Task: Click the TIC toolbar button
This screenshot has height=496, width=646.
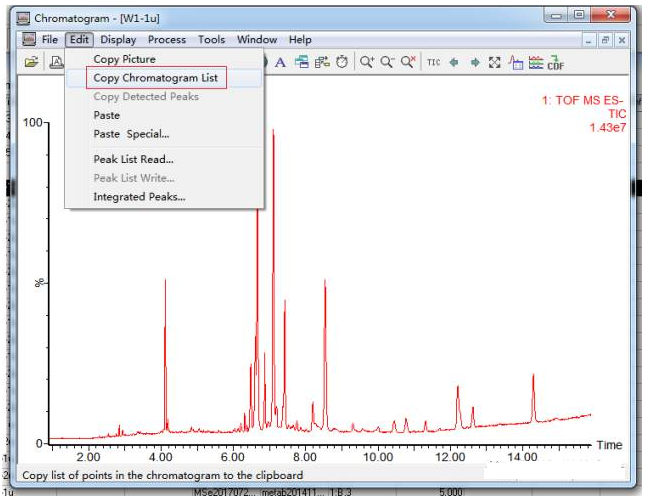Action: coord(434,62)
